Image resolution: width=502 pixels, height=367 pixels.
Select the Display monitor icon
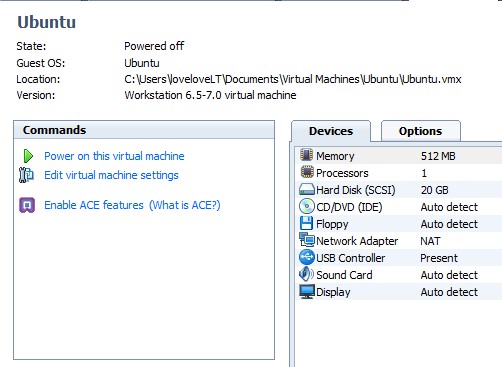pyautogui.click(x=307, y=292)
